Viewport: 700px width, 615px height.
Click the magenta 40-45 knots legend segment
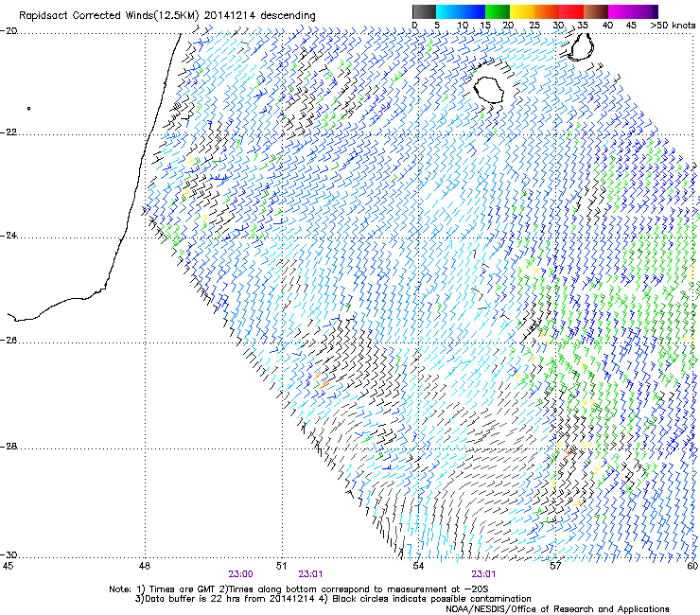(621, 11)
